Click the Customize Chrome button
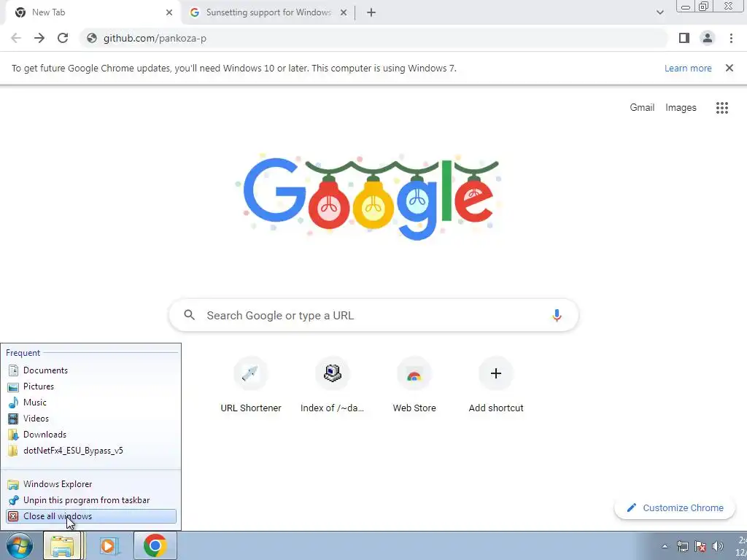 click(675, 507)
